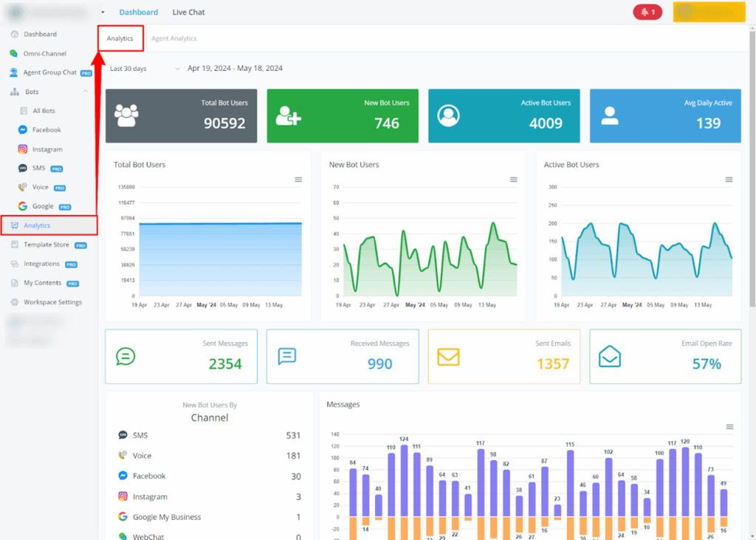Open Total Bot Users chart hamburger menu
The height and width of the screenshot is (540, 756).
(x=298, y=180)
